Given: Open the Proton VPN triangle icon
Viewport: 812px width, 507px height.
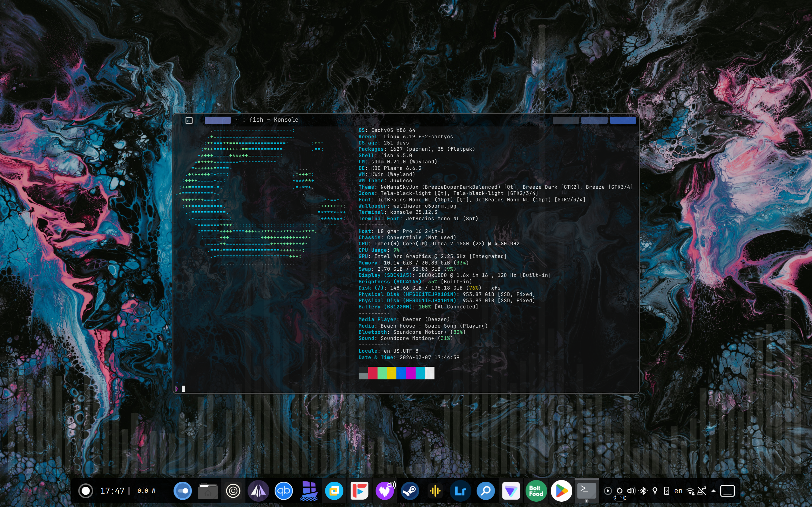Looking at the screenshot, I should [x=511, y=491].
